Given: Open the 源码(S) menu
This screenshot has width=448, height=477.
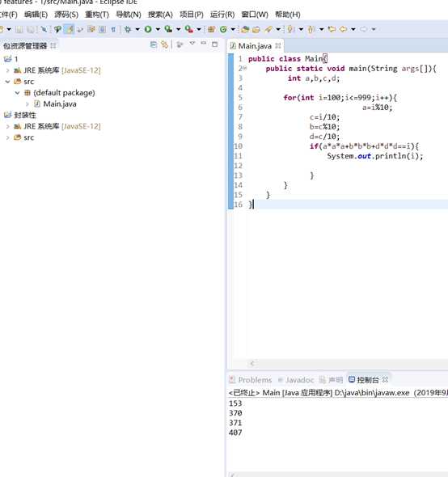Looking at the screenshot, I should coord(66,15).
